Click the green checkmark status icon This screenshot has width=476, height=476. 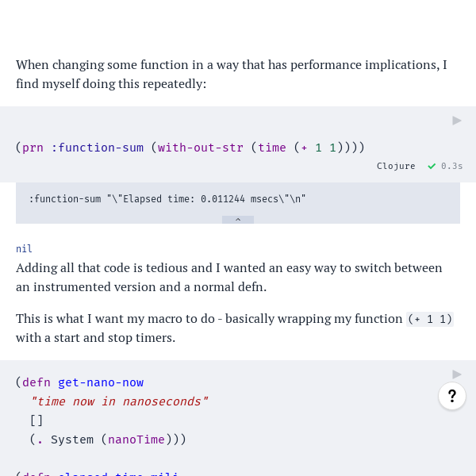[x=432, y=166]
